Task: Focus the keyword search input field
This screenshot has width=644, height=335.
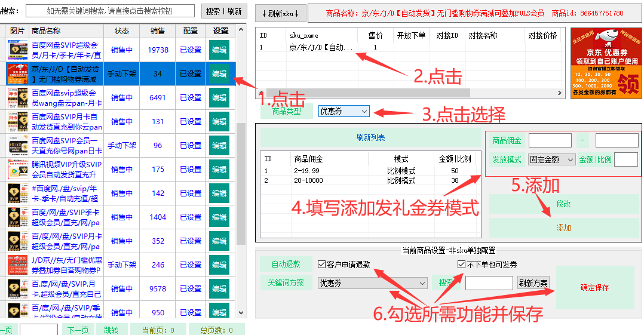Action: (x=110, y=11)
